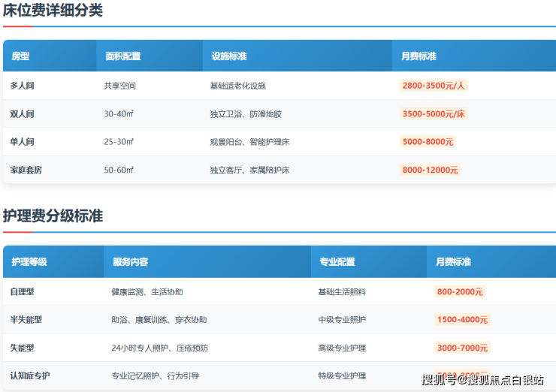Select the 1500-4000元 price badge
This screenshot has width=556, height=392.
(x=462, y=320)
